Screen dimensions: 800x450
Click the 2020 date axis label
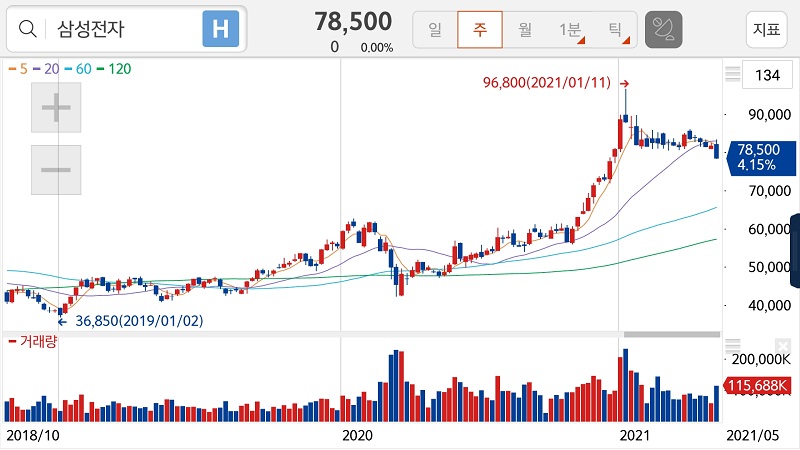click(x=357, y=436)
